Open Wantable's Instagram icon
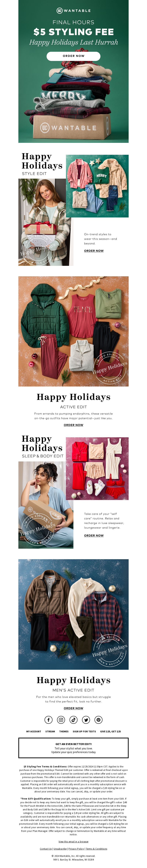This screenshot has width=147, height=868. [x=61, y=720]
